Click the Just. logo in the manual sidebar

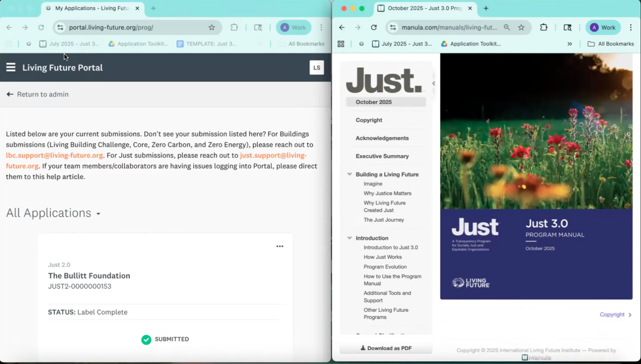(384, 80)
